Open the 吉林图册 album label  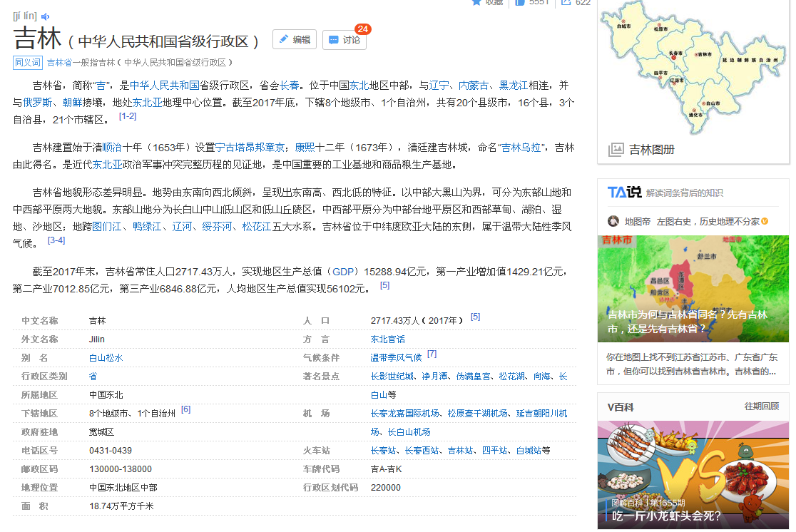click(652, 150)
